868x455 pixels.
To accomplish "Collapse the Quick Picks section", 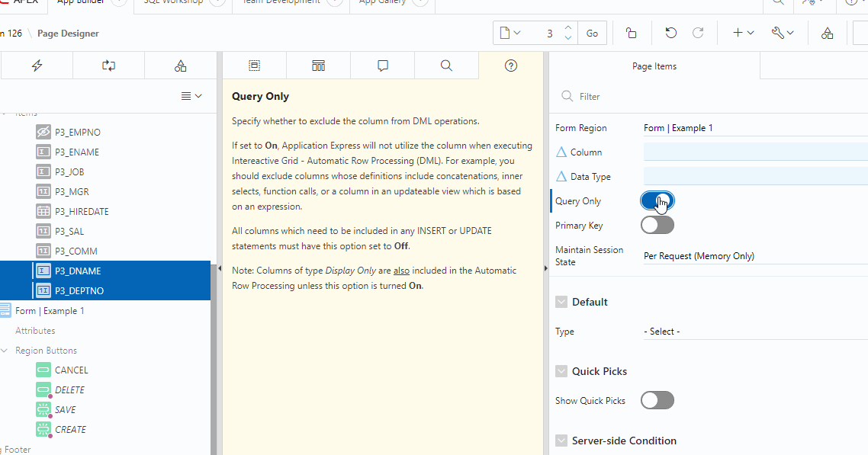I will pos(562,371).
